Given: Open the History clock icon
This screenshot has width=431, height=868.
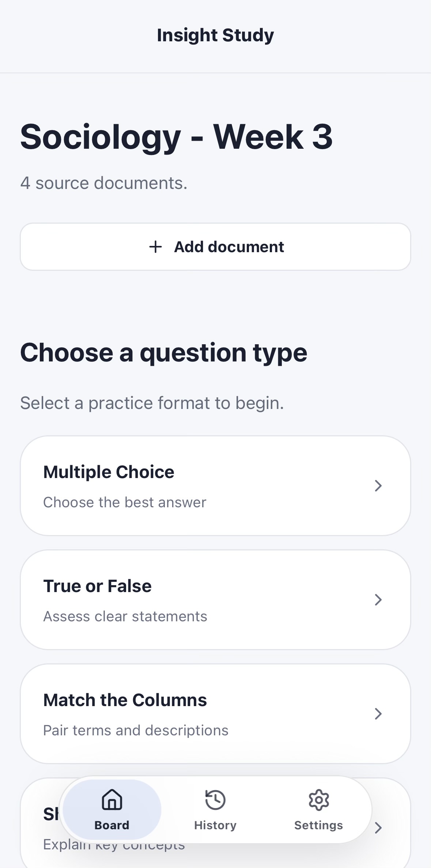Looking at the screenshot, I should click(215, 800).
